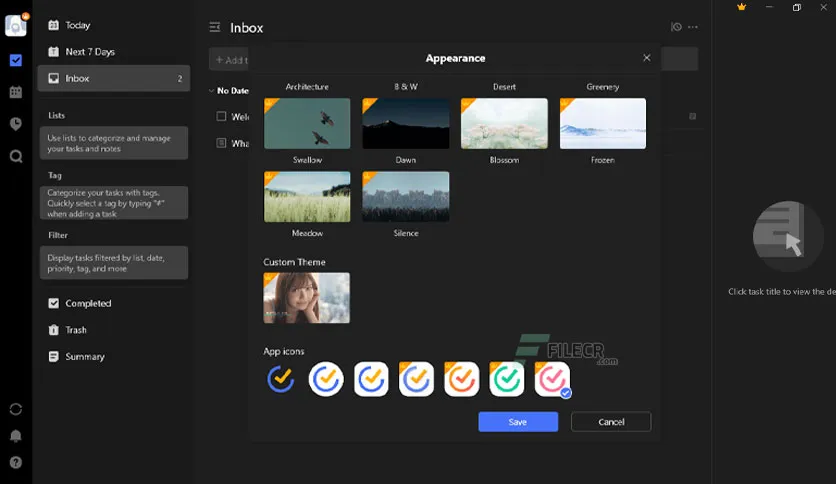Collapse the No Date section
This screenshot has height=484, width=836.
[211, 91]
